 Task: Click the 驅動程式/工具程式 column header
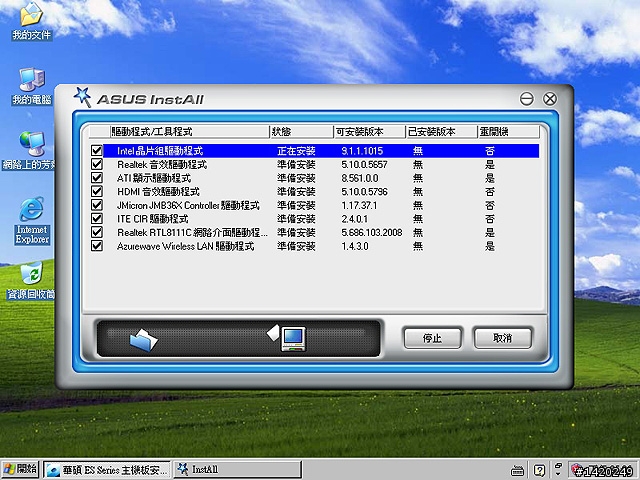[x=190, y=132]
